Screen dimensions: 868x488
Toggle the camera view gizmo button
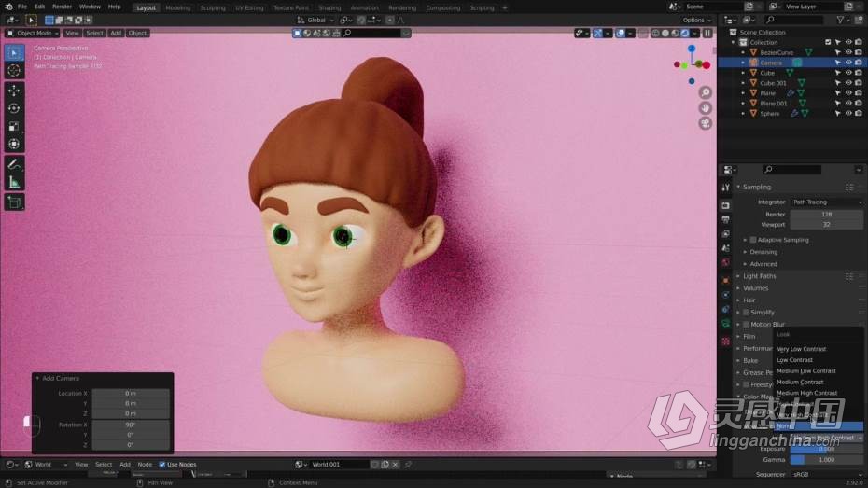point(706,123)
